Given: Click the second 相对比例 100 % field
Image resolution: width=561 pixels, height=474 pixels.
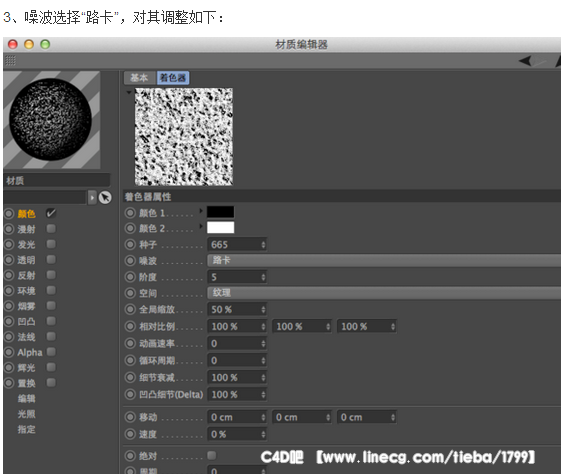Looking at the screenshot, I should click(x=302, y=327).
